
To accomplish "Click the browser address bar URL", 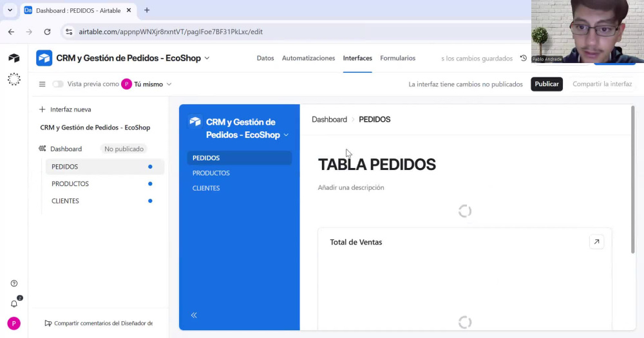I will pyautogui.click(x=171, y=32).
